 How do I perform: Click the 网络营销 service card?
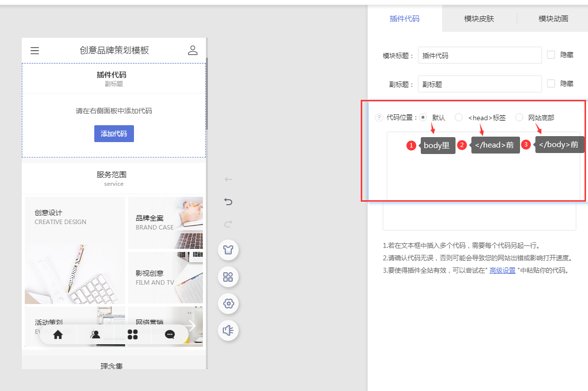tap(165, 326)
